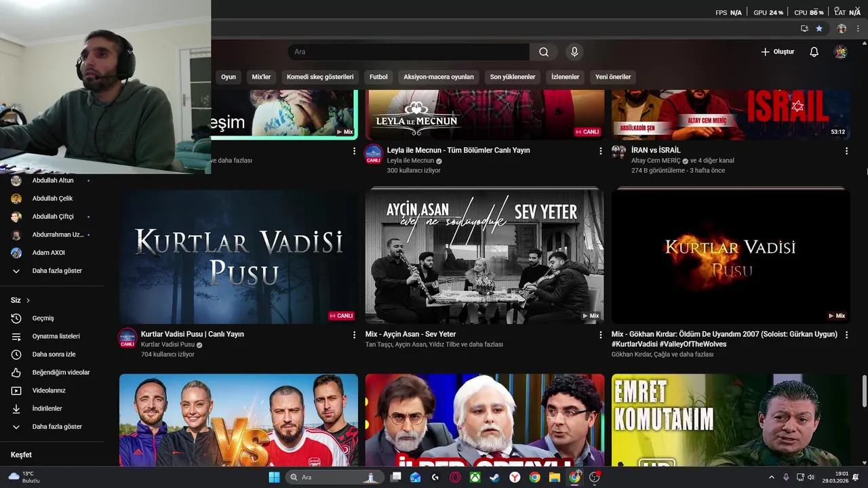Open Abdullah Çiftçi channel from subscriptions
The width and height of the screenshot is (868, 488).
52,216
